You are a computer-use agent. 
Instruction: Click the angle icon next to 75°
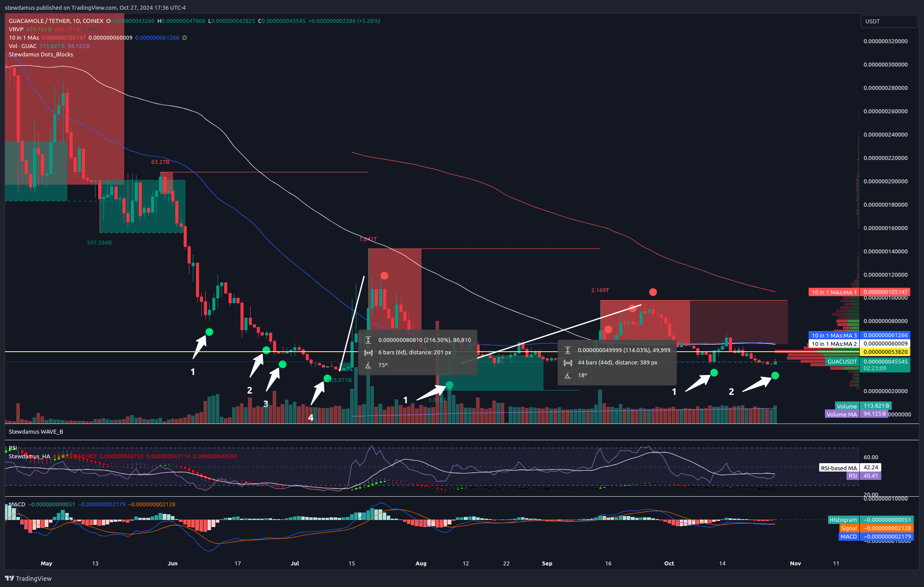click(x=368, y=365)
